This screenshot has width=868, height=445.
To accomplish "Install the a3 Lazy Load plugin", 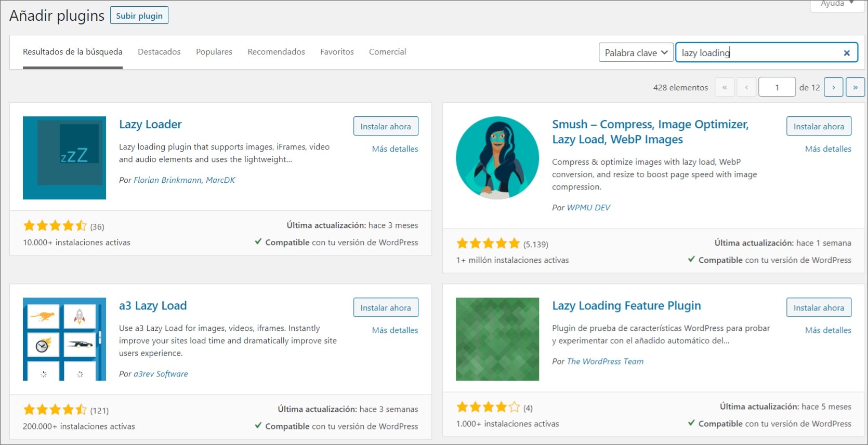I will click(x=386, y=307).
